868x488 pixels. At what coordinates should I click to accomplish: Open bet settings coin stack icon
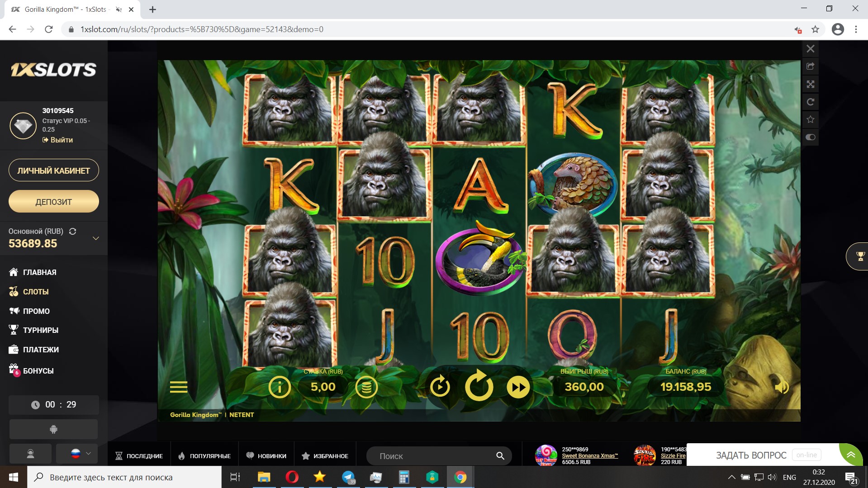pos(366,387)
